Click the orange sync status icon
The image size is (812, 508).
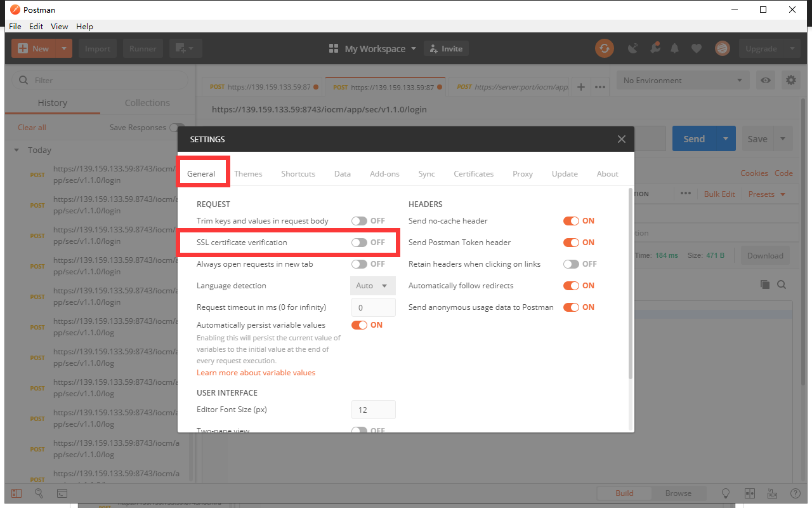pyautogui.click(x=605, y=48)
